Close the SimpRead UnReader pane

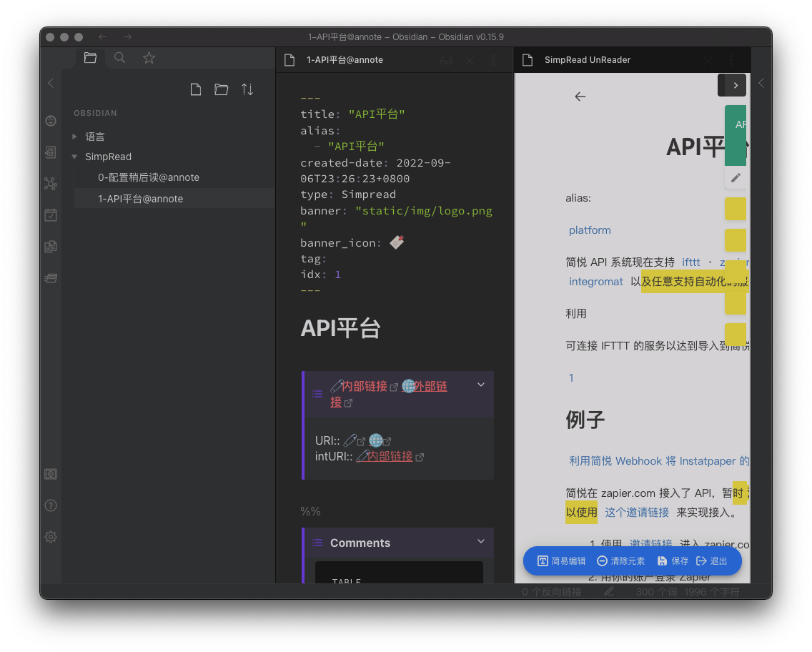click(707, 61)
